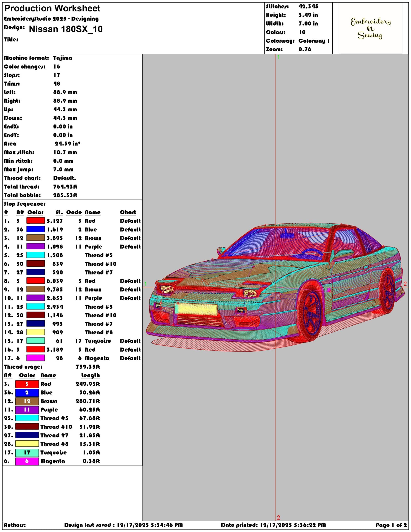
Task: Click the 'Code' column header in Stop Sequence
Action: pyautogui.click(x=74, y=212)
